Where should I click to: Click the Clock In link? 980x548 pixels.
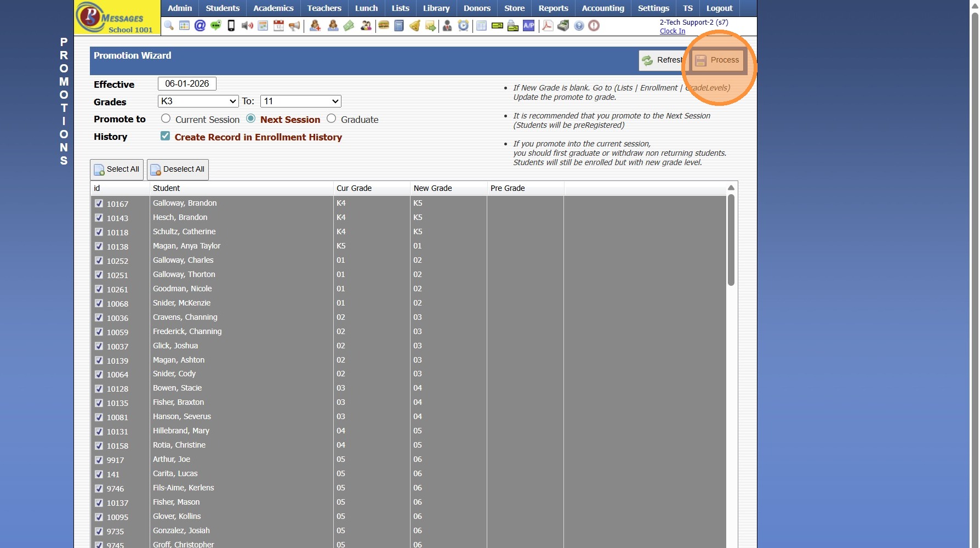coord(673,31)
